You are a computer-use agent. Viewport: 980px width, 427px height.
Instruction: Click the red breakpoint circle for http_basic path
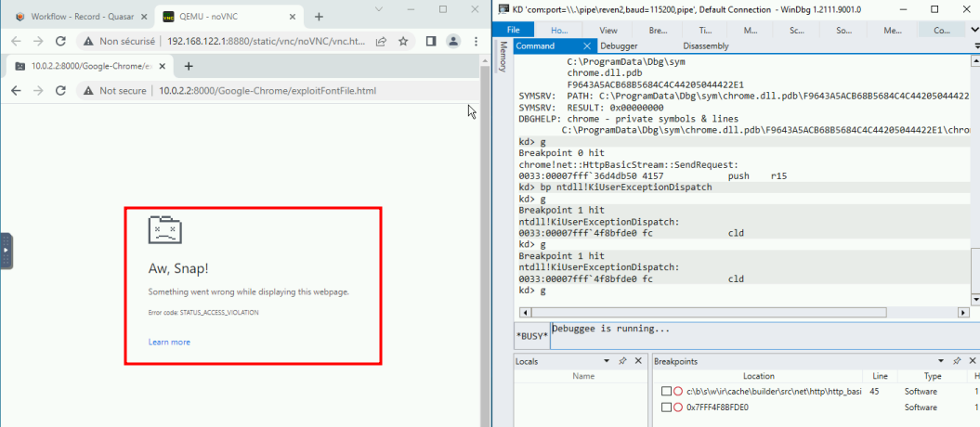[679, 392]
